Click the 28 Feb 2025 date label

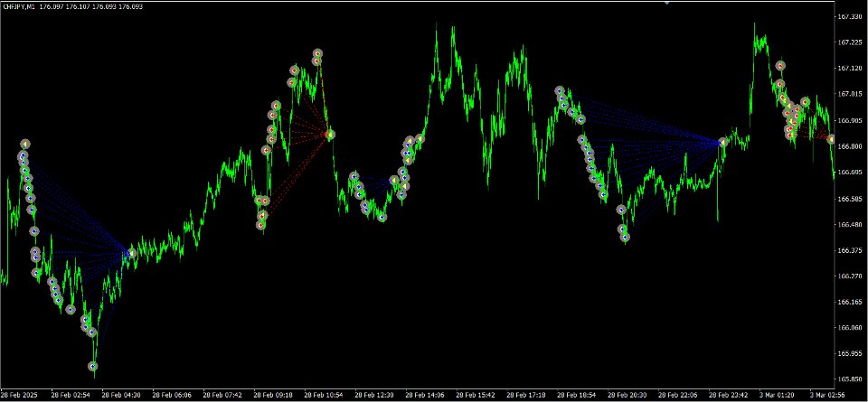pos(18,396)
